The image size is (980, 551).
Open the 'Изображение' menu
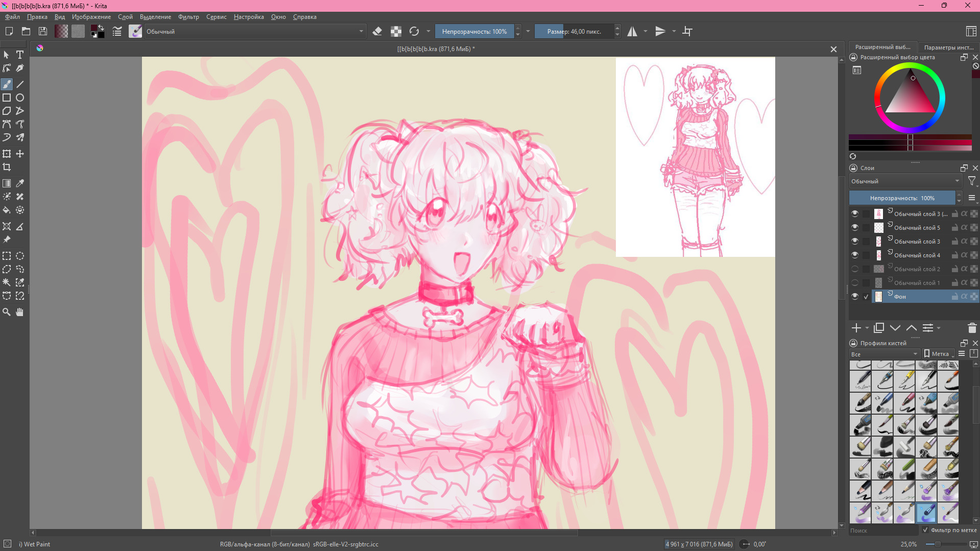click(x=91, y=17)
